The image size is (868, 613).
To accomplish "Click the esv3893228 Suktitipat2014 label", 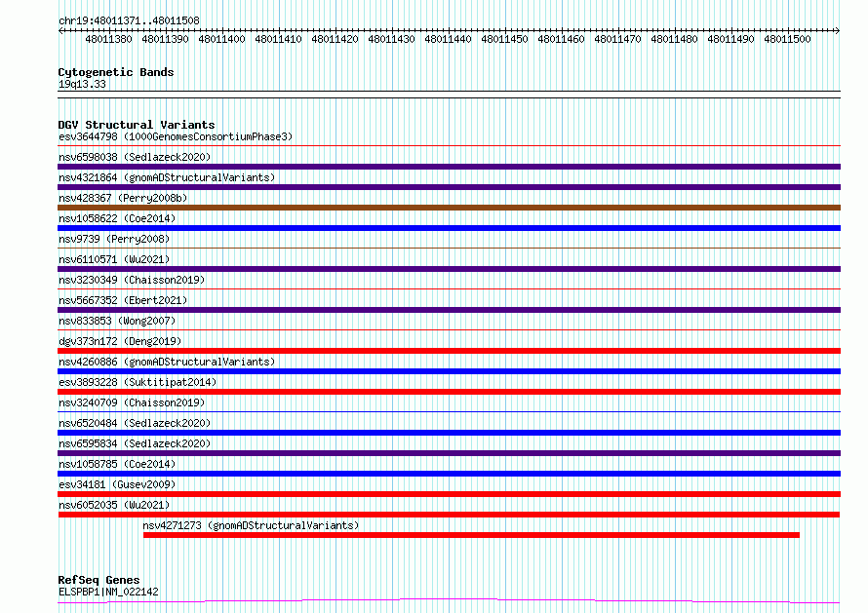I will click(138, 382).
